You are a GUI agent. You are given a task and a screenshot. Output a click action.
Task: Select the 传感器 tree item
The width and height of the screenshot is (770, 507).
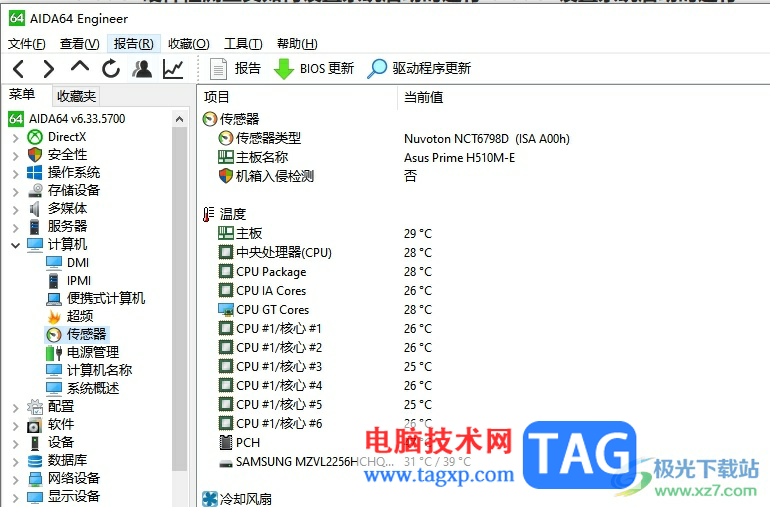point(76,335)
